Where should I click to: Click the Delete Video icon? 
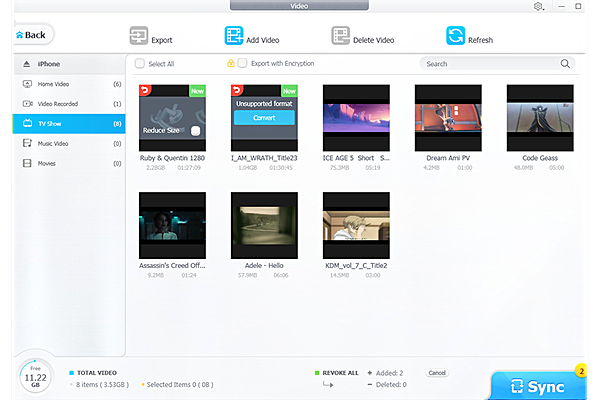click(x=341, y=38)
